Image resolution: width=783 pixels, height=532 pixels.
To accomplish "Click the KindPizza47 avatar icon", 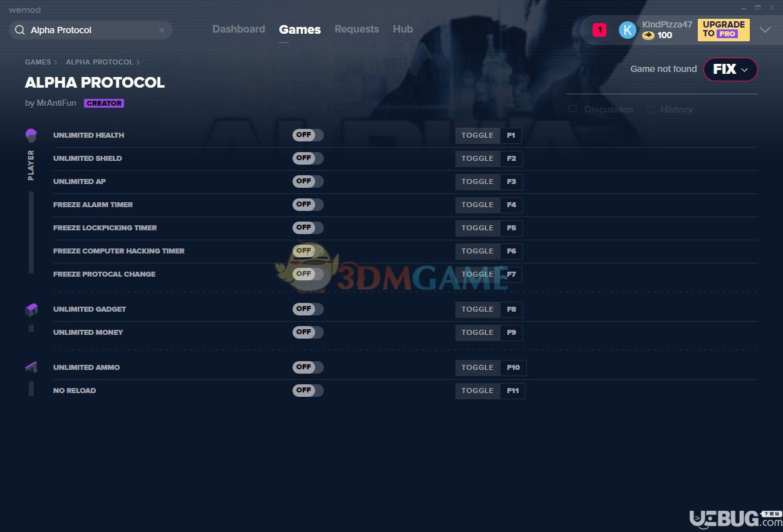I will tap(627, 30).
